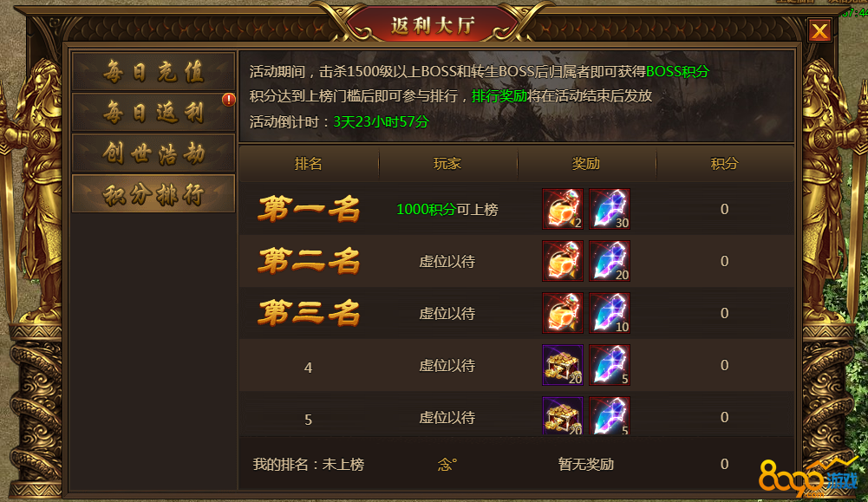Screen dimensions: 868x502
Task: Click first place crystal reward showing 30
Action: pyautogui.click(x=610, y=209)
